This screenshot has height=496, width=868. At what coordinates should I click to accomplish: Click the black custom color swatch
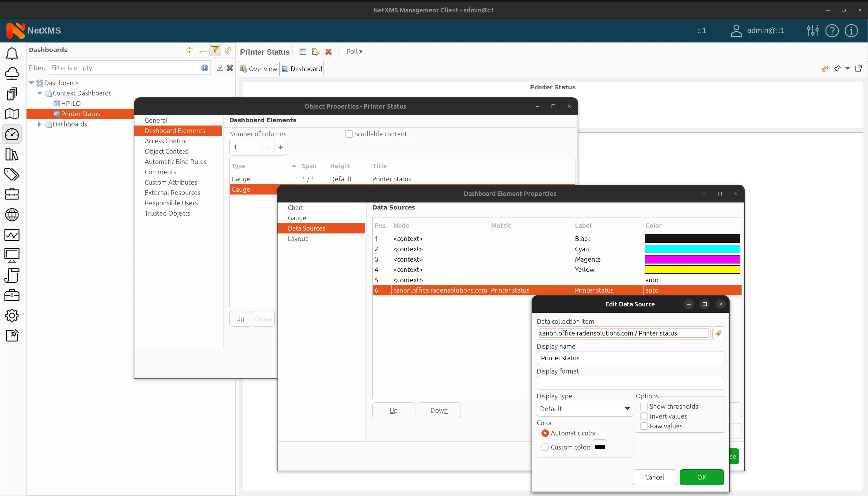tap(600, 447)
